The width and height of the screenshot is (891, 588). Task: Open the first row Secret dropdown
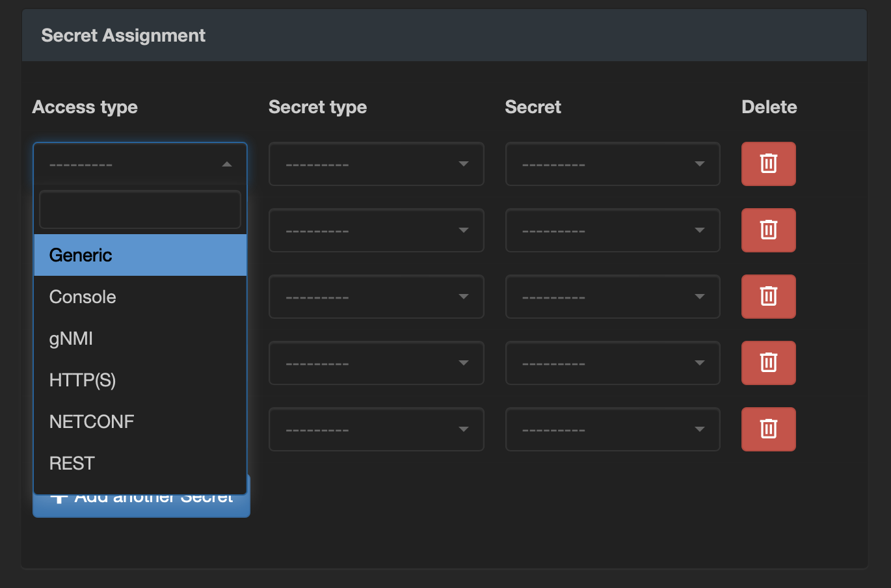point(612,164)
